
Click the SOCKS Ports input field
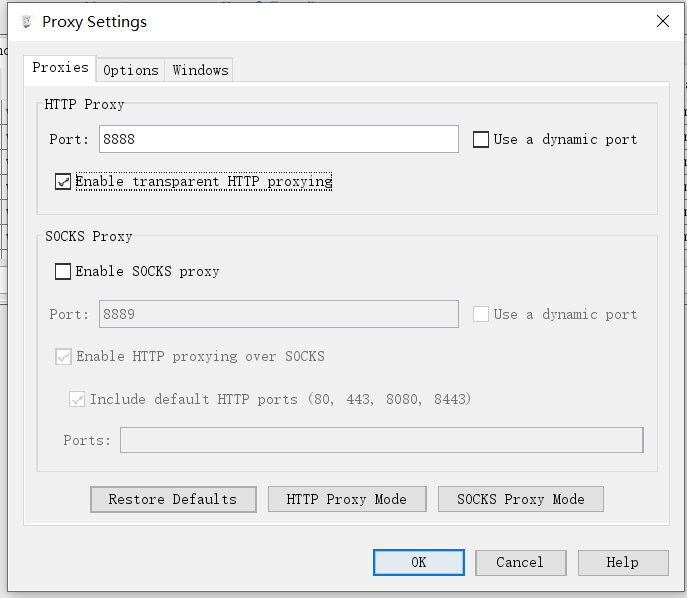(x=382, y=440)
